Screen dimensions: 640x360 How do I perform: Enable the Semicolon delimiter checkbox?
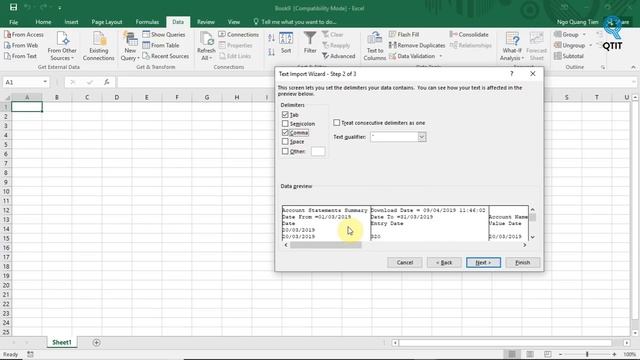[x=285, y=123]
